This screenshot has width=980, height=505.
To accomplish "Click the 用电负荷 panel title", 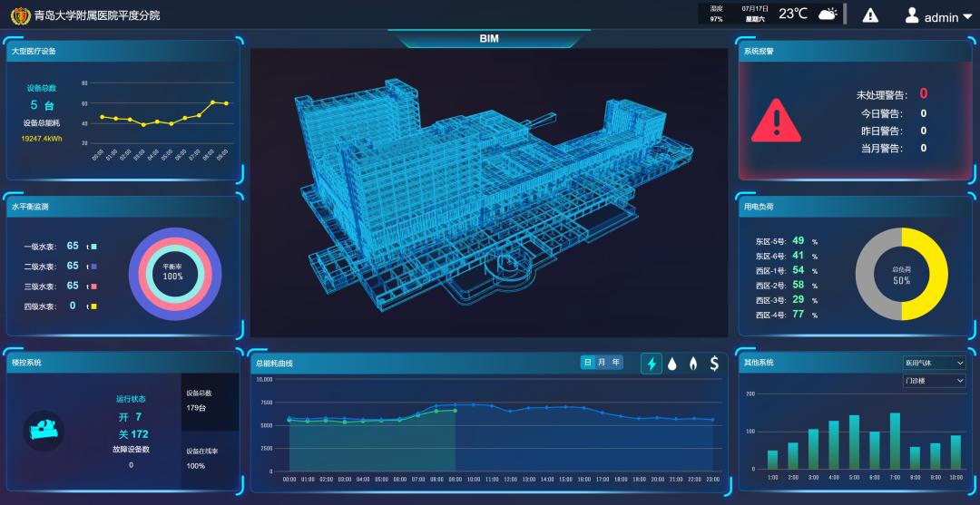I will (759, 207).
